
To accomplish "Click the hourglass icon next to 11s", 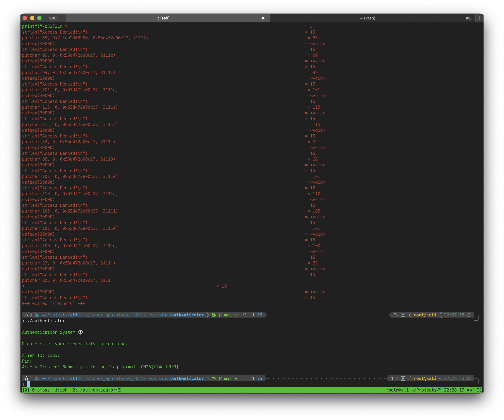I will tap(403, 378).
